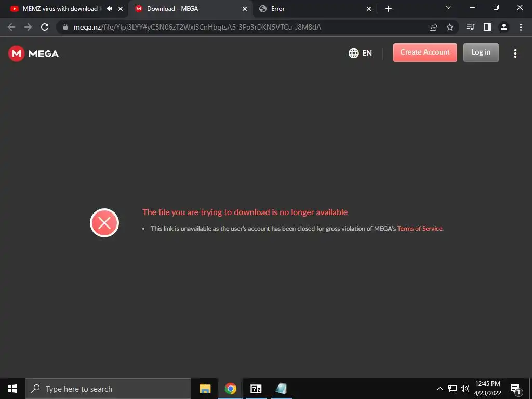
Task: Open the Chrome three-dot menu
Action: click(521, 27)
